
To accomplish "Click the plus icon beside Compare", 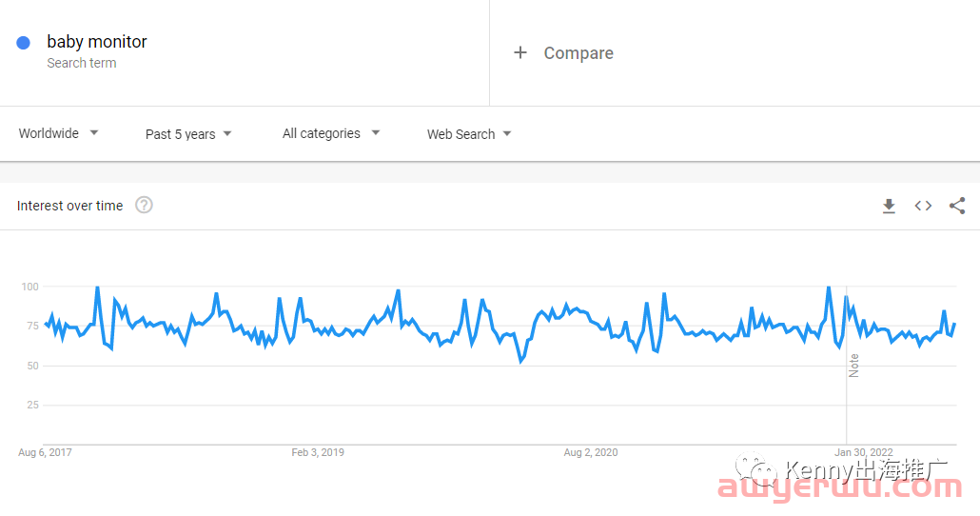I will 520,52.
